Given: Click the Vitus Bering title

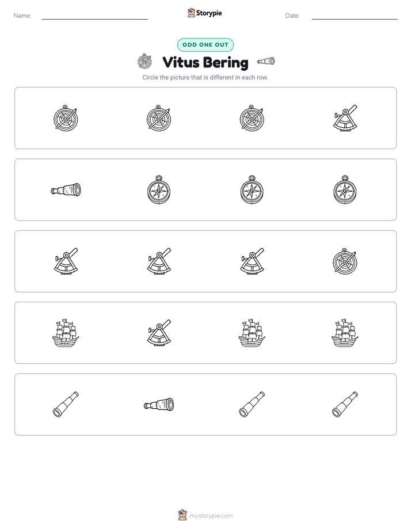Looking at the screenshot, I should [x=205, y=62].
